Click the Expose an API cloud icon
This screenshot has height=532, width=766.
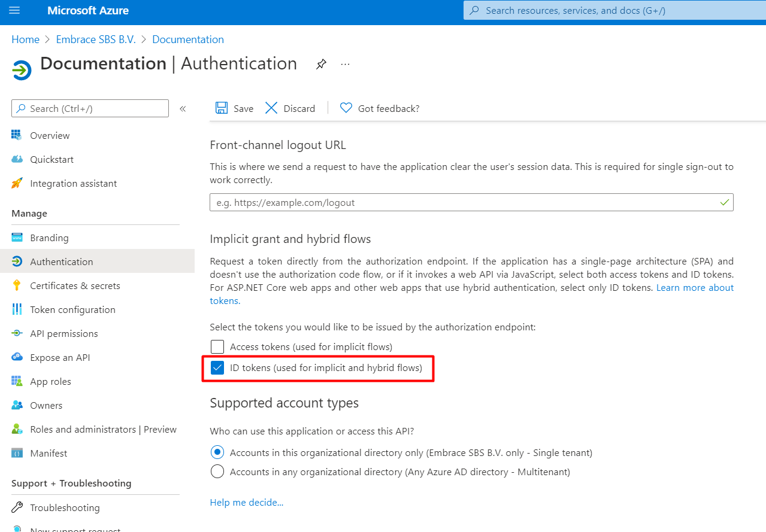pyautogui.click(x=17, y=357)
